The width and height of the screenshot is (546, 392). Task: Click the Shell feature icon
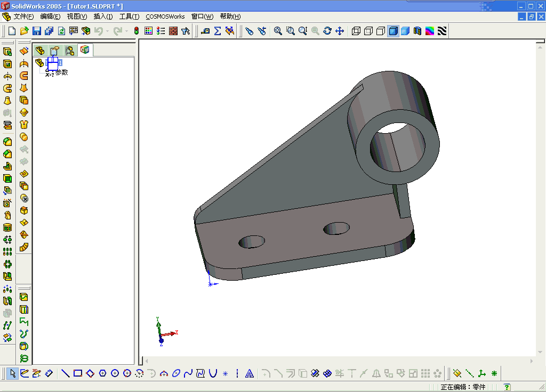tap(7, 178)
